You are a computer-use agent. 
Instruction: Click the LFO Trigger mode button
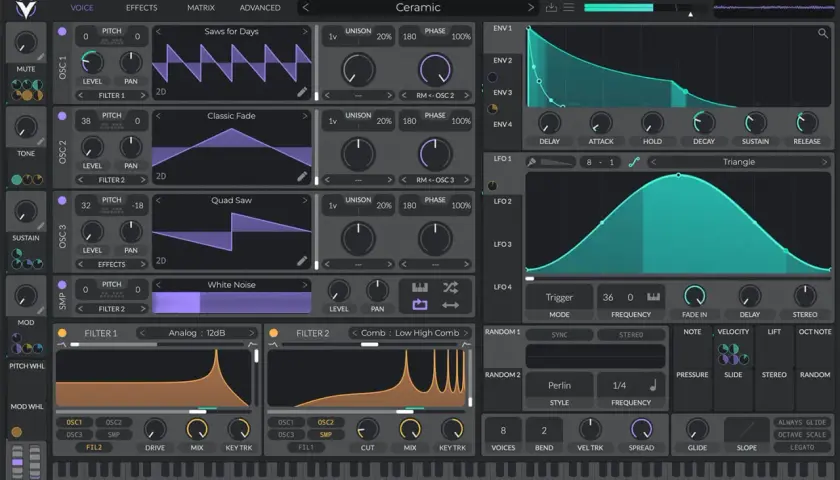tap(559, 297)
